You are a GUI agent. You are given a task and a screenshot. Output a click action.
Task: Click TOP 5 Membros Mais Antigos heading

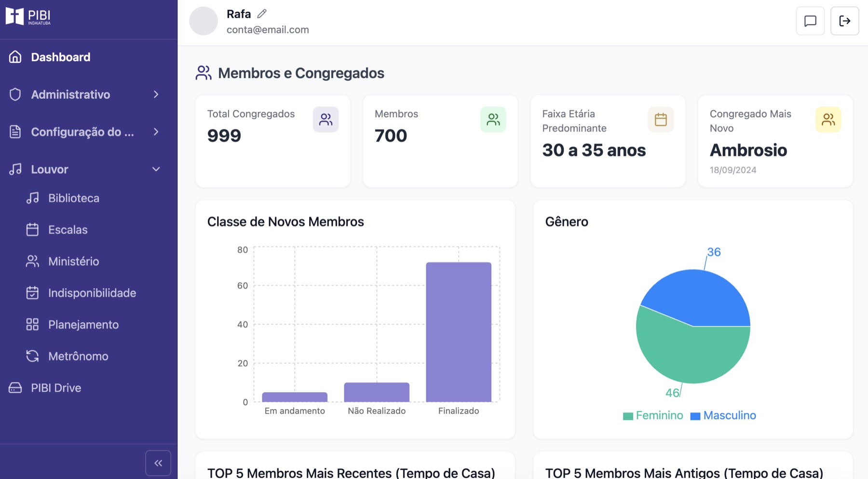click(x=684, y=473)
